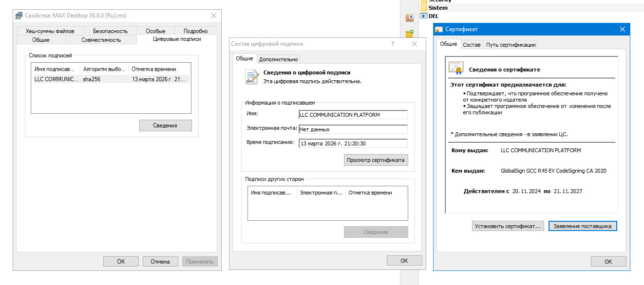
Task: Select the DEL entry name in the background window
Action: coord(433,16)
